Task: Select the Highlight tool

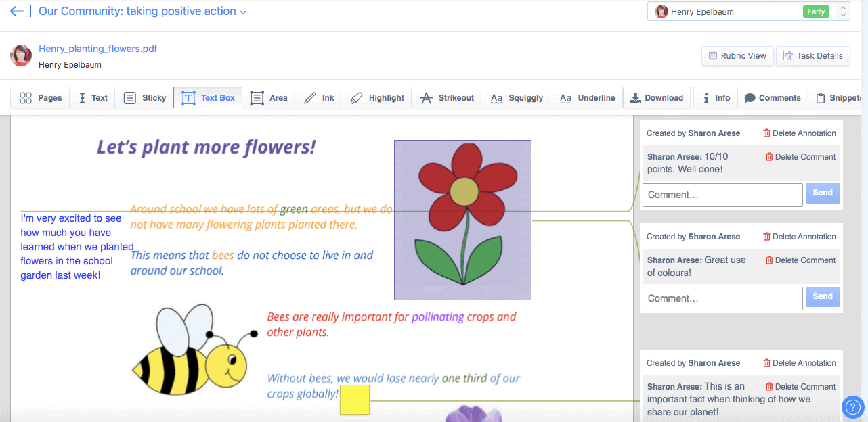Action: 376,98
